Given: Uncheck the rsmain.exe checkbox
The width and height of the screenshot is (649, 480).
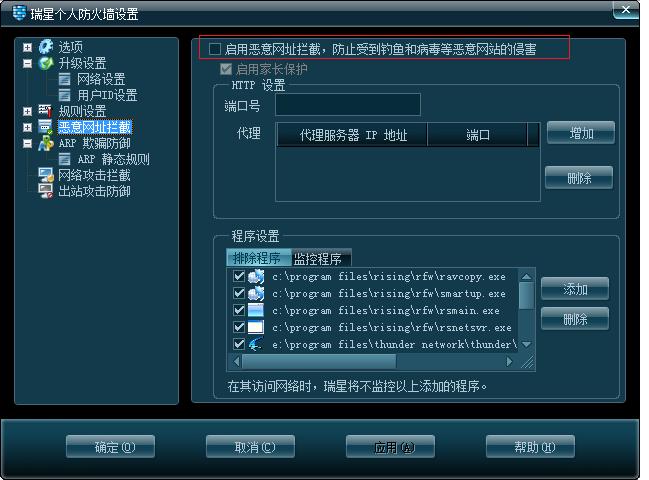Looking at the screenshot, I should tap(239, 310).
